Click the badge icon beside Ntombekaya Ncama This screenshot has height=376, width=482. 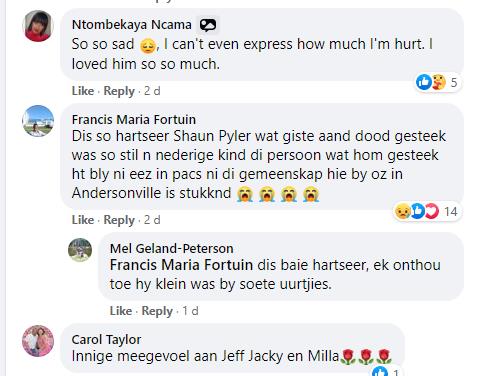tap(208, 25)
